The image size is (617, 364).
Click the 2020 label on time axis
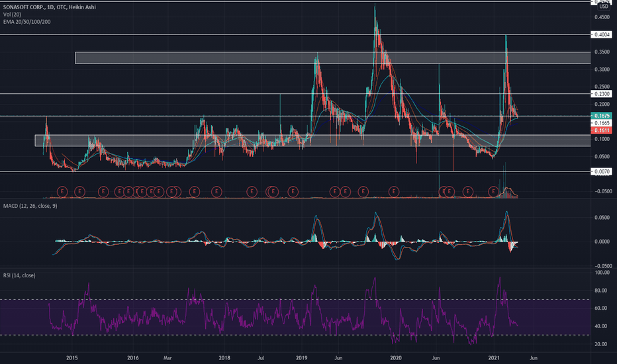coord(396,357)
